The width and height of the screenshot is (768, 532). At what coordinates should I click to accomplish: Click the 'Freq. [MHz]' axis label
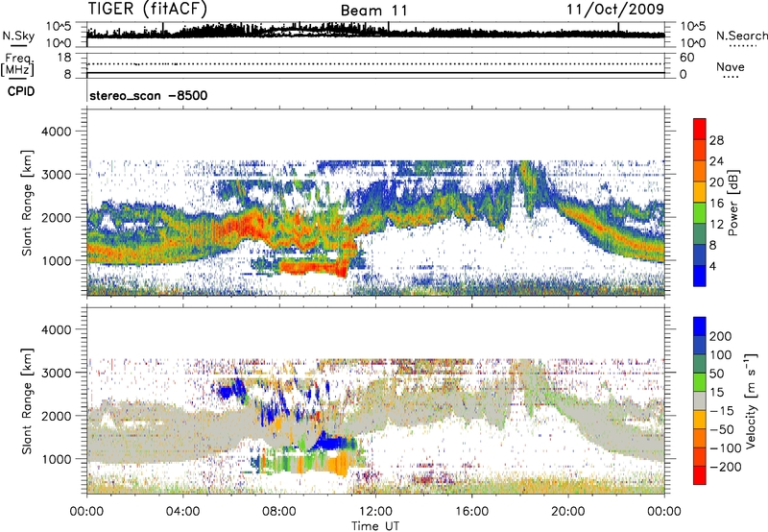pos(18,65)
